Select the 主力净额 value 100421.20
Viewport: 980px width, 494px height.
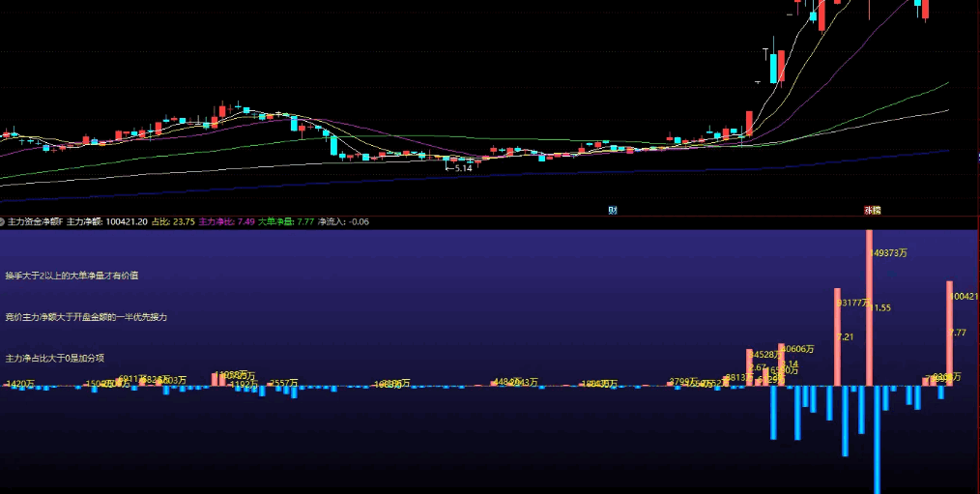(x=127, y=222)
